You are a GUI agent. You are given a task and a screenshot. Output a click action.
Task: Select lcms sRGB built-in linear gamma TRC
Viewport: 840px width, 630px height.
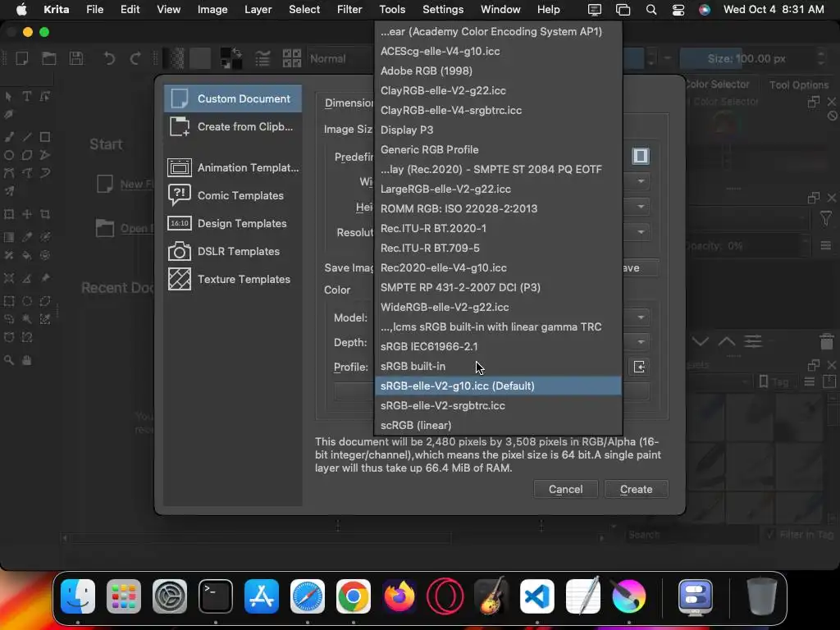tap(498, 326)
